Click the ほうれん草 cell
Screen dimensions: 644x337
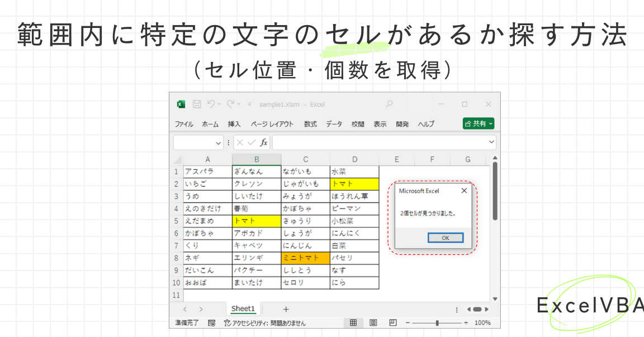point(354,196)
